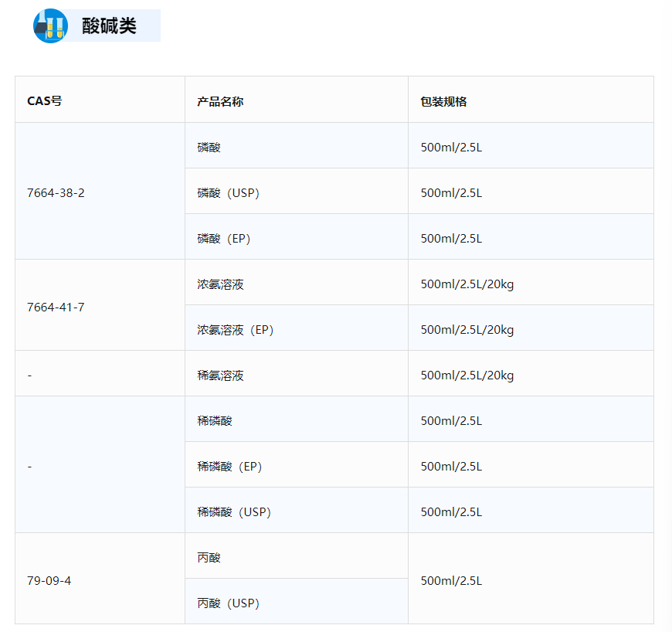Choose the 浓氨溶液（EP） product row
This screenshot has height=632, width=672.
pyautogui.click(x=236, y=330)
